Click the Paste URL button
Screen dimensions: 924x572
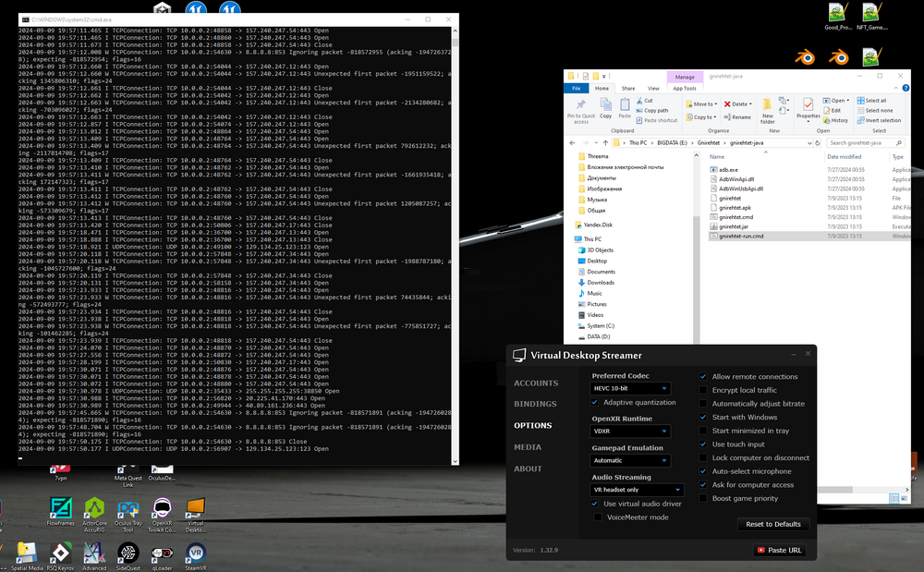(781, 550)
